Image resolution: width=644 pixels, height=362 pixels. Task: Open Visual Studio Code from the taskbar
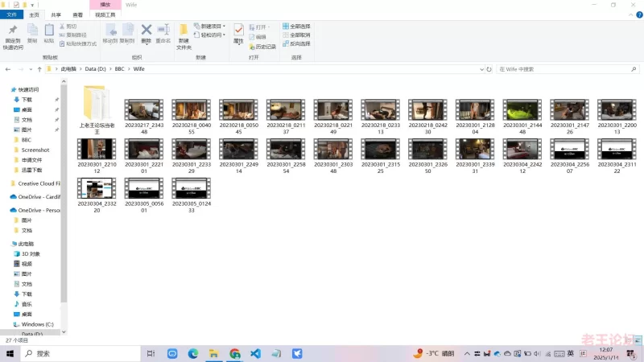255,353
